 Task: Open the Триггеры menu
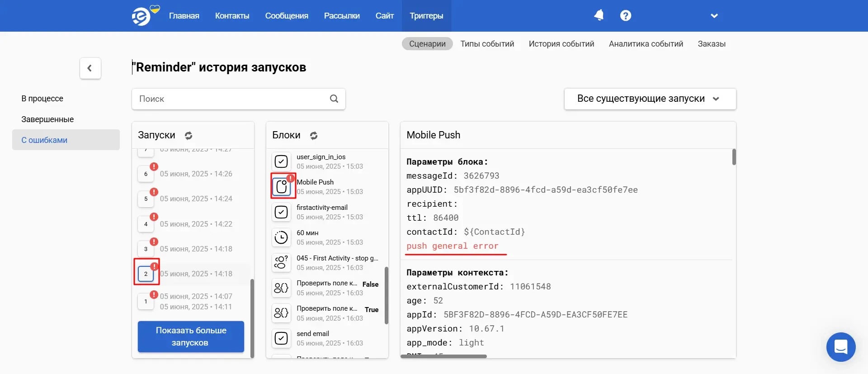(x=426, y=16)
